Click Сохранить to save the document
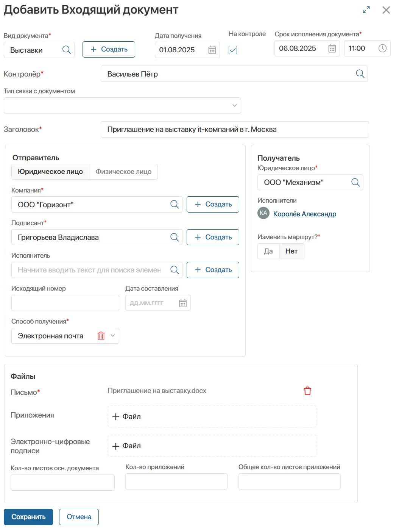Viewport: 399px width, 532px height. tap(28, 516)
